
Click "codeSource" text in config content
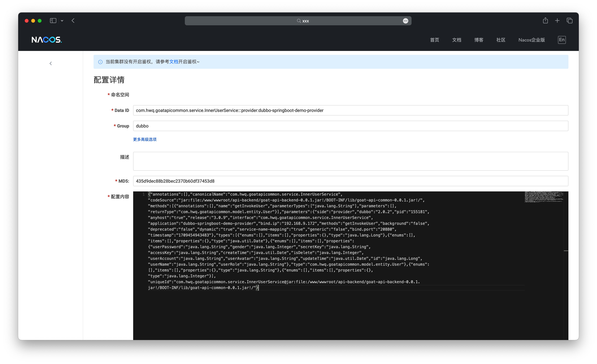point(162,200)
